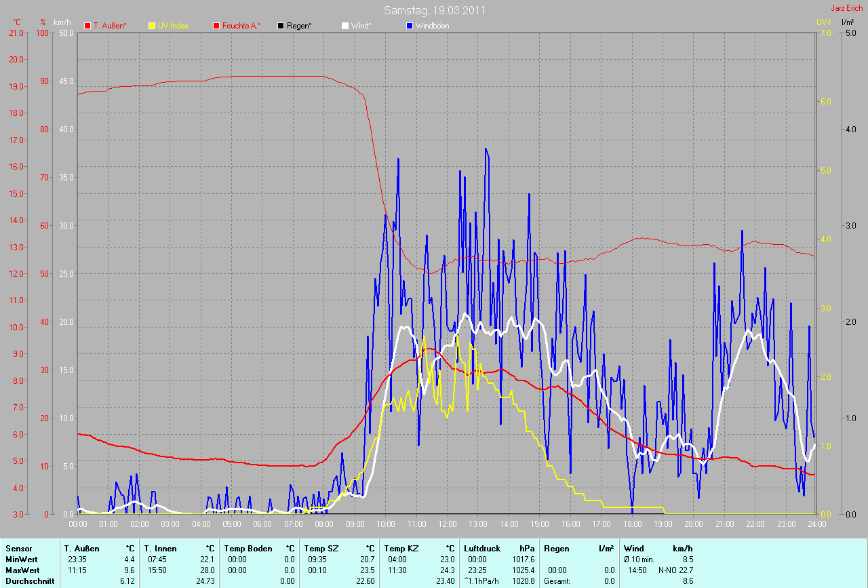Select the "Feuchte A.*" legend label
The height and width of the screenshot is (588, 868).
coord(241,26)
